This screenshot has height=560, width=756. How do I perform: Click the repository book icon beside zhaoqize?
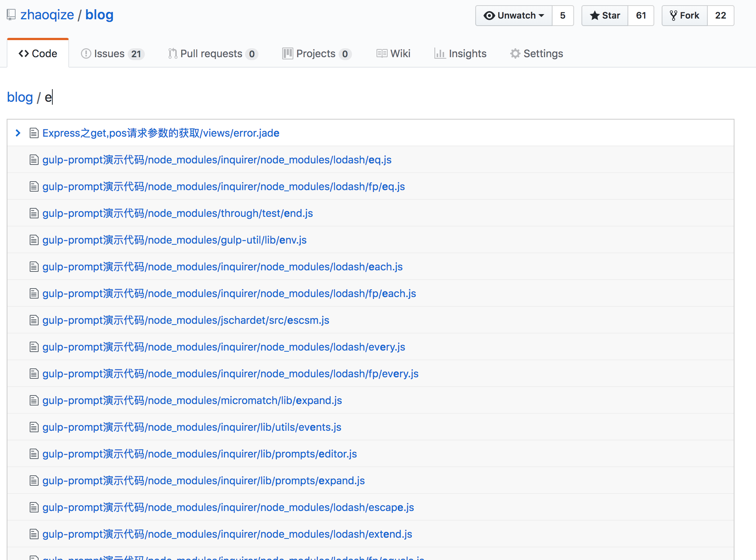tap(11, 15)
